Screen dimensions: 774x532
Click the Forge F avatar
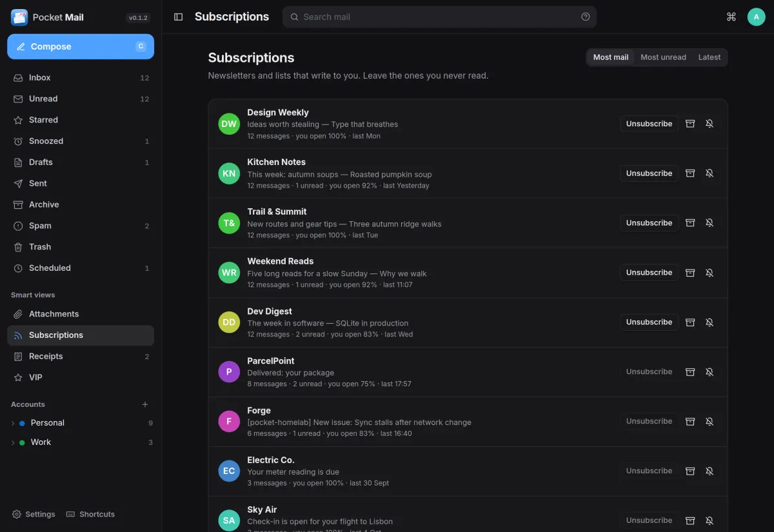(x=229, y=422)
